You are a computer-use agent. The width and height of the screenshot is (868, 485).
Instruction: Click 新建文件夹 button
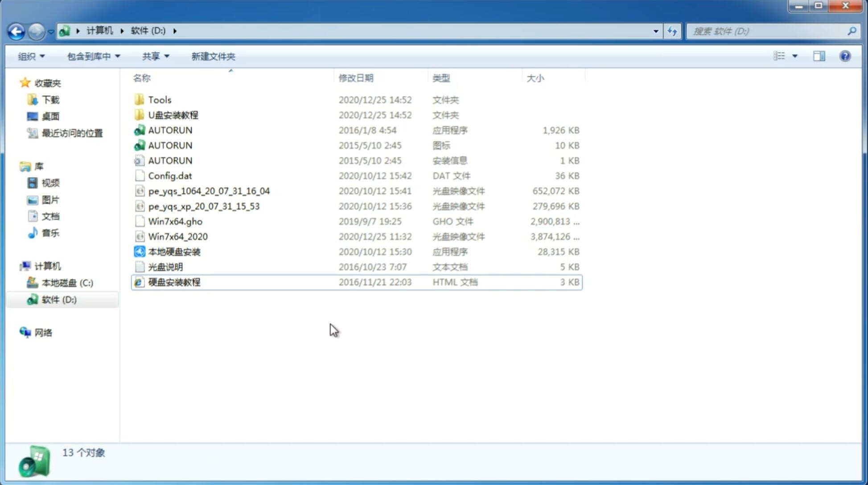point(213,55)
